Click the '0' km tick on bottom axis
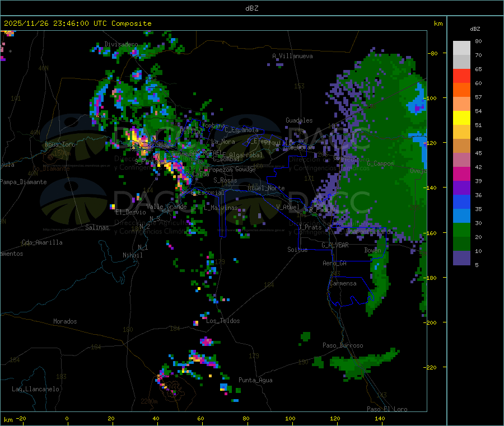 point(67,418)
